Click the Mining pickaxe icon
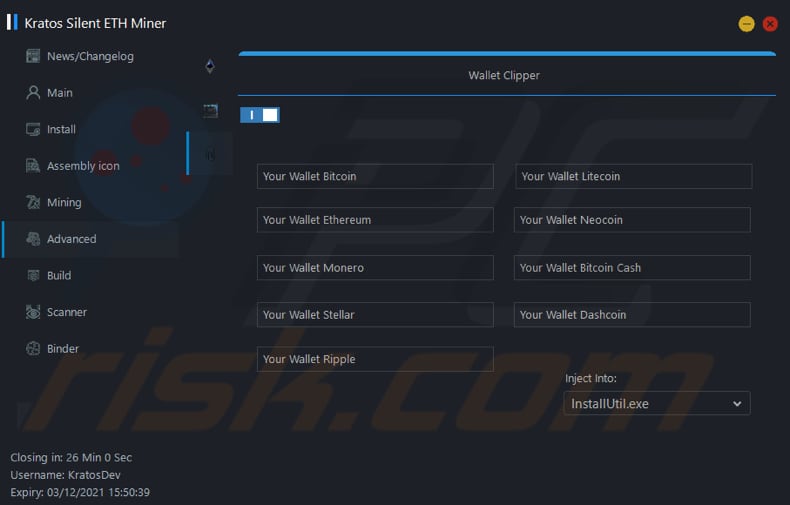This screenshot has height=505, width=790. (33, 202)
